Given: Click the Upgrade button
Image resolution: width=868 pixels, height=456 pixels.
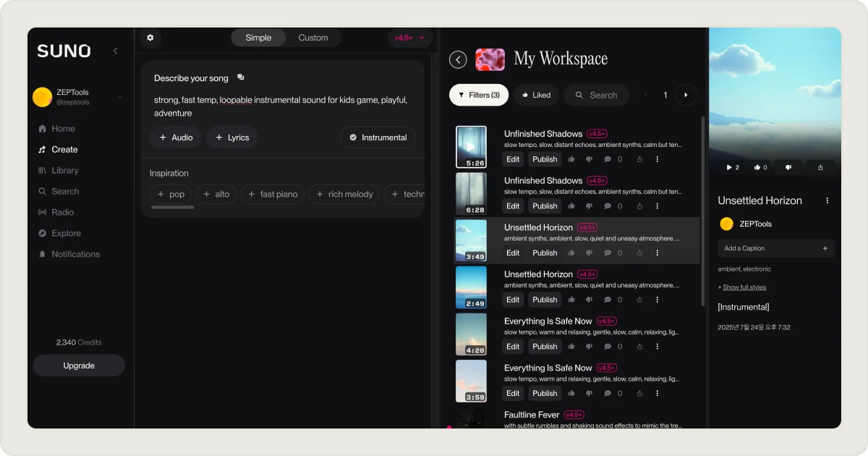Looking at the screenshot, I should coord(79,366).
